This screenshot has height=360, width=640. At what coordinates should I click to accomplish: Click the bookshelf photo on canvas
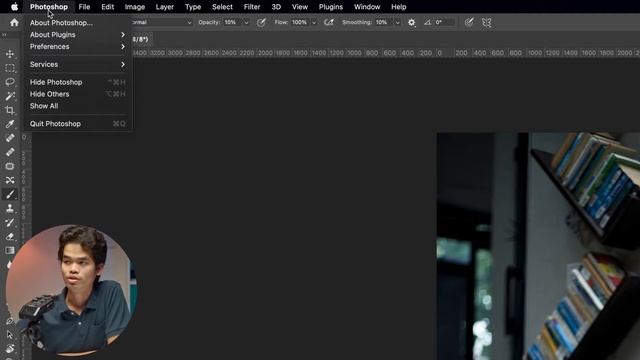(538, 246)
